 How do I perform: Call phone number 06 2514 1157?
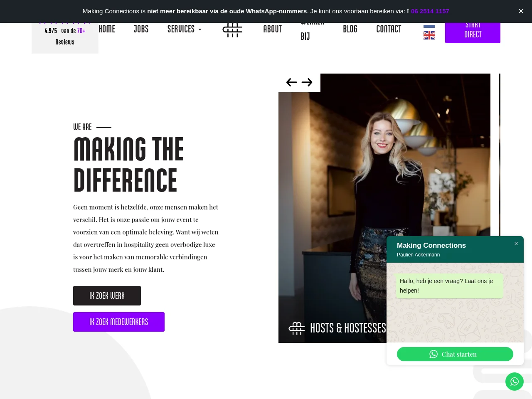point(430,11)
